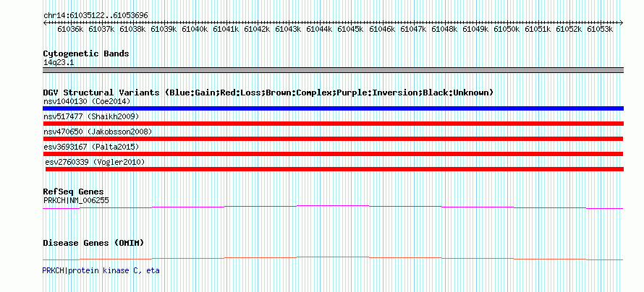Click the 61044k ruler tick label

click(320, 29)
